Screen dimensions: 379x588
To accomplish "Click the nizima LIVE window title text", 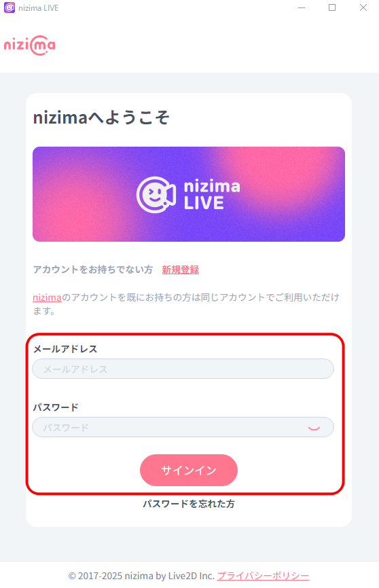I will (x=39, y=8).
